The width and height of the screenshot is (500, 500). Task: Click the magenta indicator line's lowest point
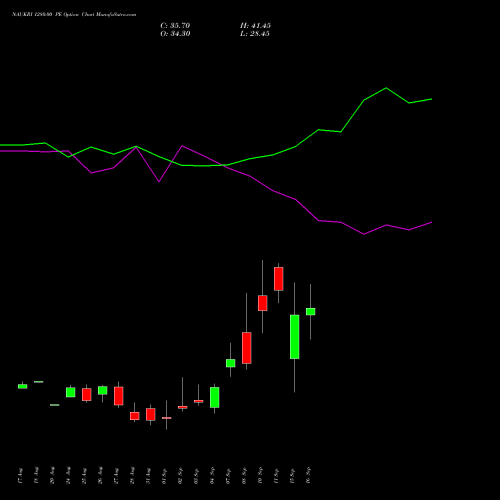(x=364, y=234)
